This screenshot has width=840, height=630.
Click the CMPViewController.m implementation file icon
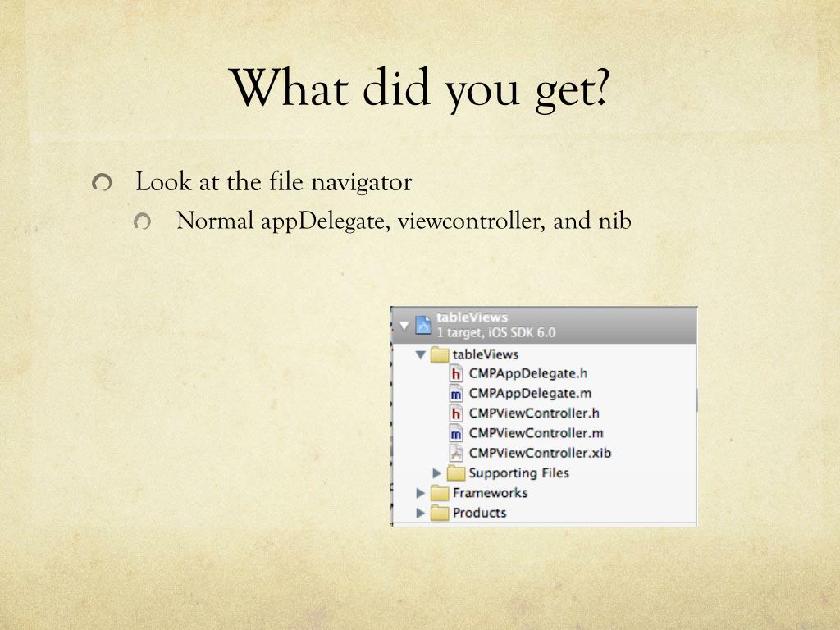(456, 433)
